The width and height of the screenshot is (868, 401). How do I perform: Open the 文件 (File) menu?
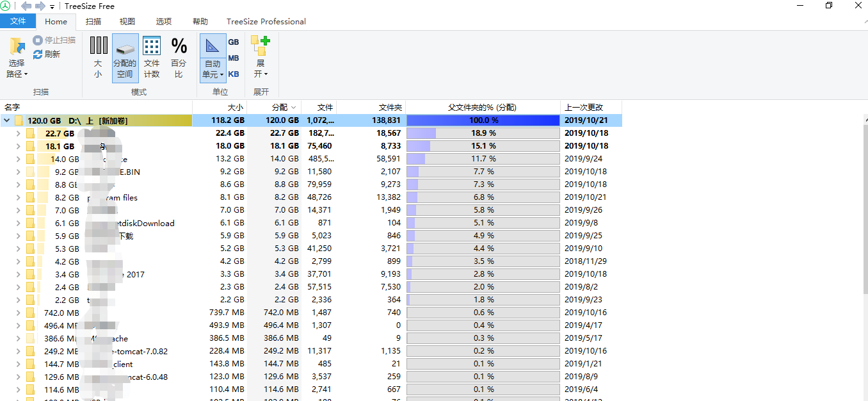click(19, 21)
